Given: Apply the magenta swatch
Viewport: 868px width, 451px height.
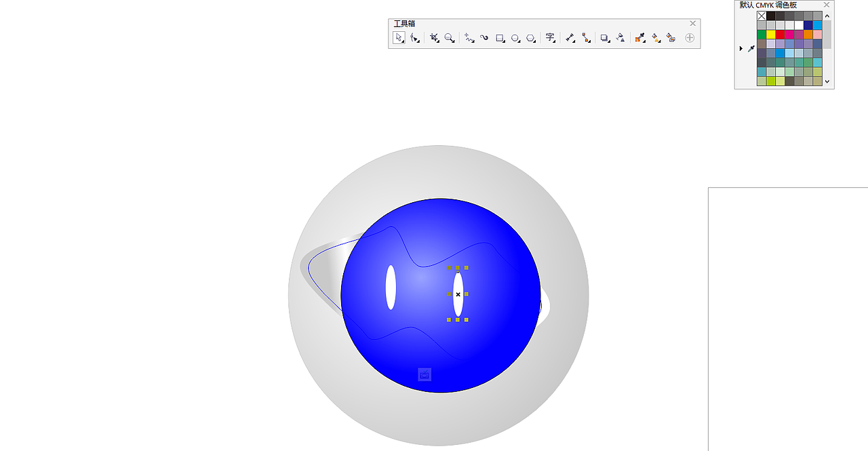Looking at the screenshot, I should pos(789,35).
